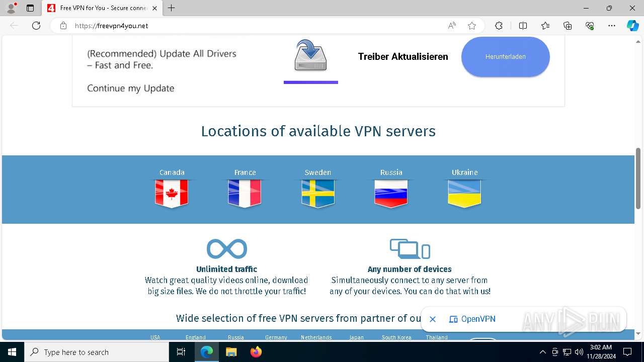Open the notification center icon

coord(627,352)
